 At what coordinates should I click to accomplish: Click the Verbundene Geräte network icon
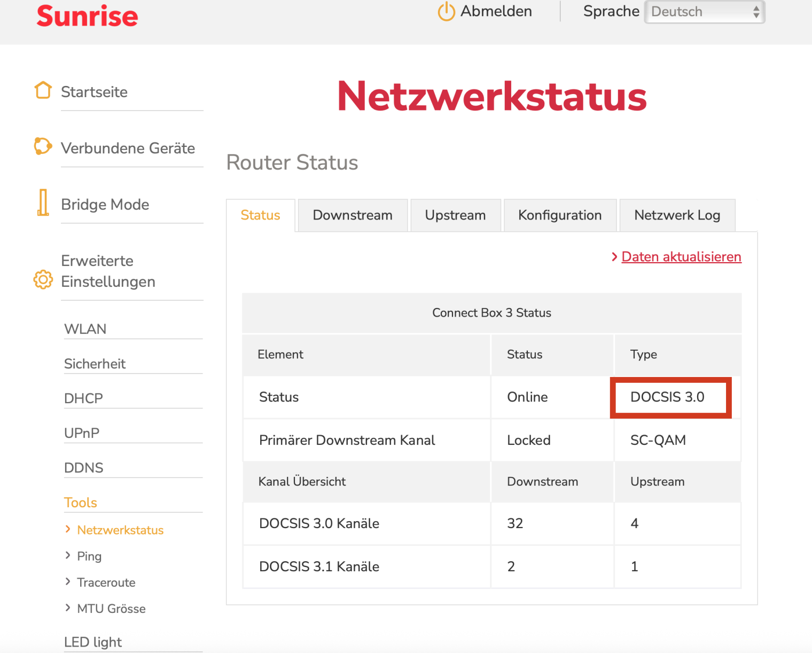pos(43,146)
